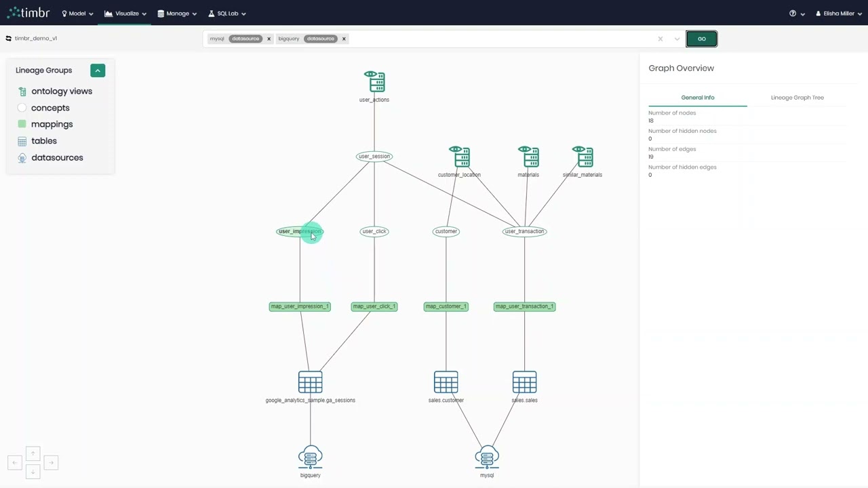This screenshot has width=868, height=488.
Task: Open the Visualize menu
Action: pos(125,14)
